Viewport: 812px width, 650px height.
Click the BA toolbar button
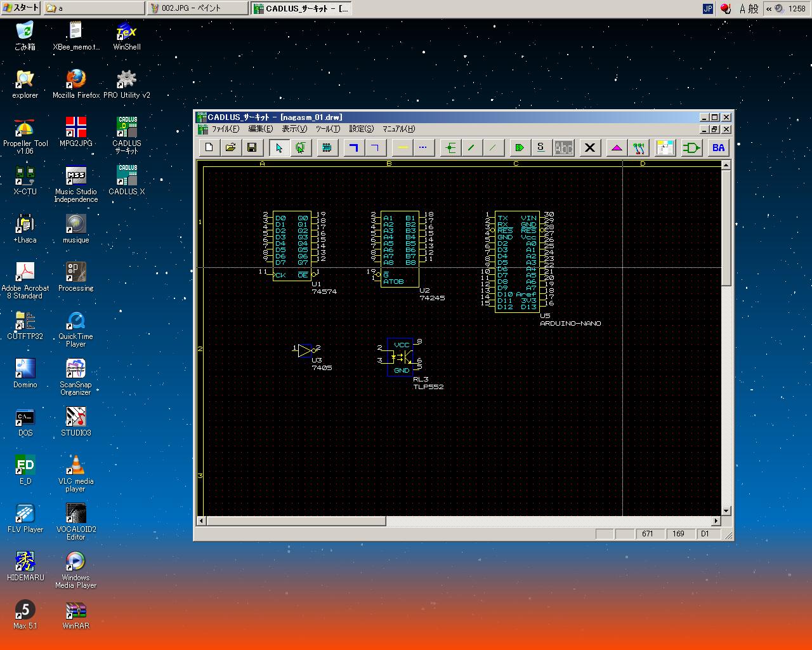coord(718,148)
